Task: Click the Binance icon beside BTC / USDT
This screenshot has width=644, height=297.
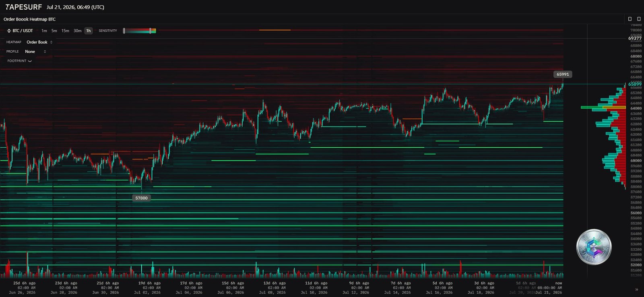Action: pyautogui.click(x=9, y=31)
